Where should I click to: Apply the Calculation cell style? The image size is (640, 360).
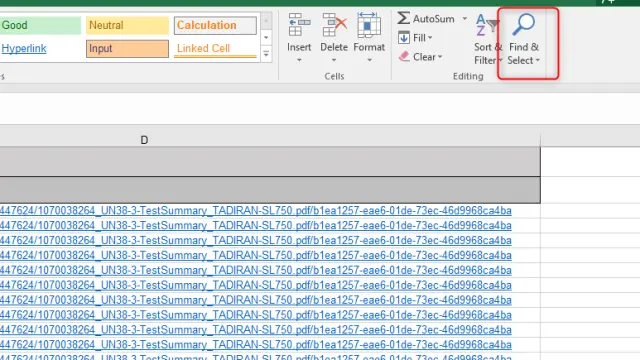(215, 25)
